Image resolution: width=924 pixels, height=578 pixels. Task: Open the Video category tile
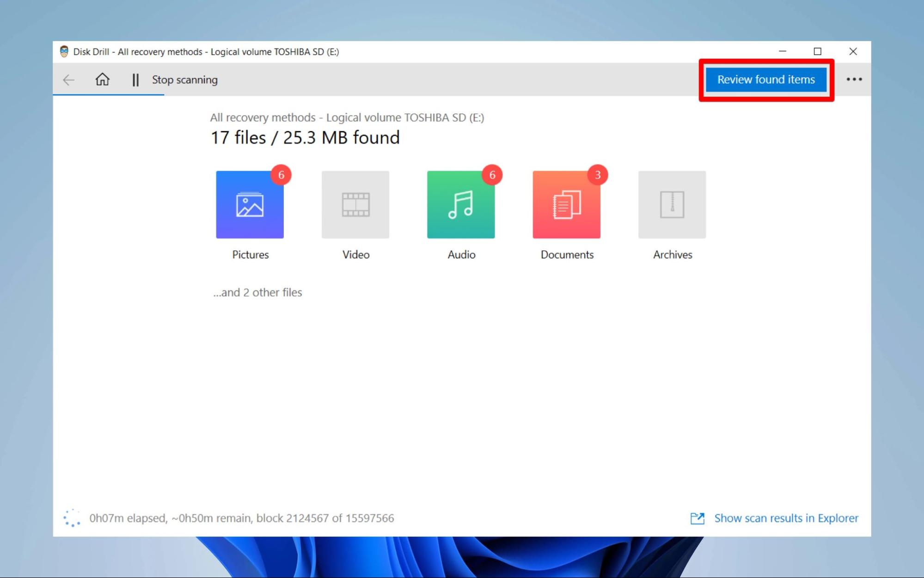click(x=355, y=204)
